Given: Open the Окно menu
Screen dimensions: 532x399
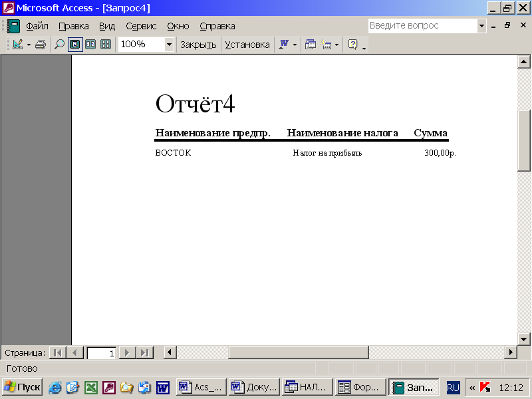Looking at the screenshot, I should point(178,26).
